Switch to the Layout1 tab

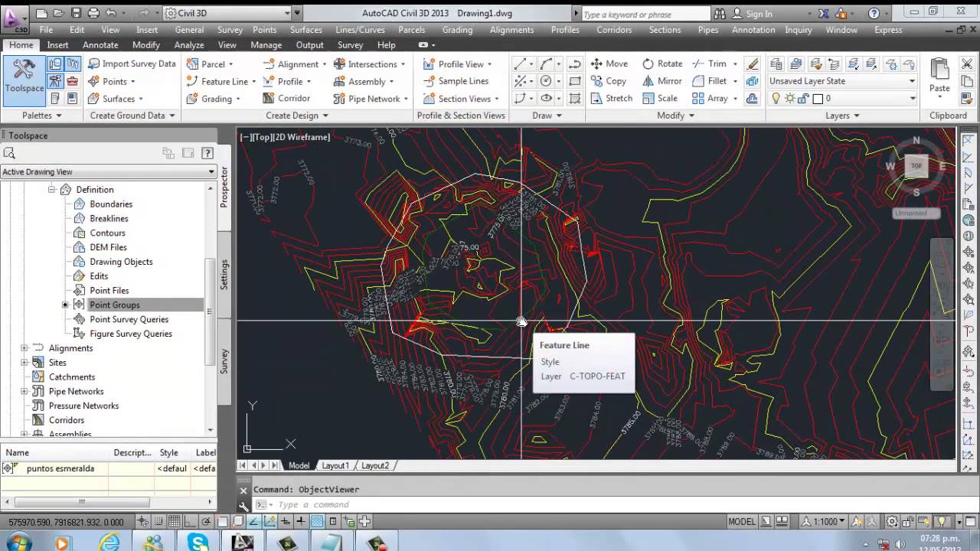335,465
